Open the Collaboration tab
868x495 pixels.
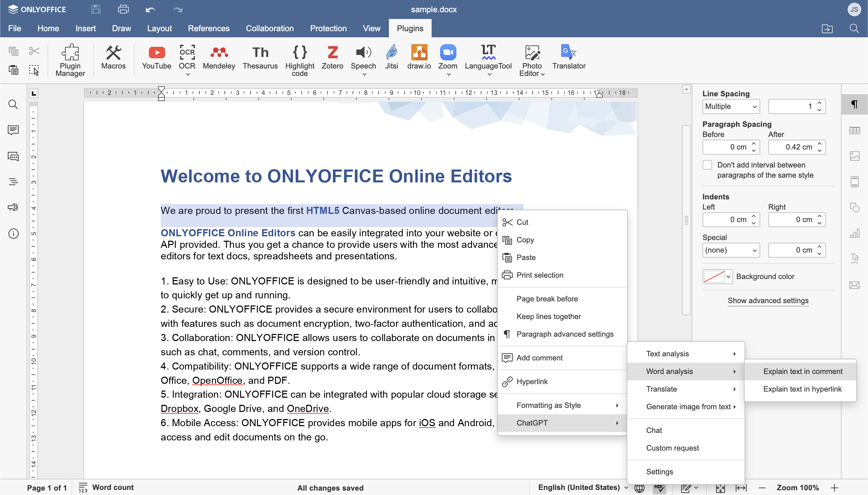[270, 28]
